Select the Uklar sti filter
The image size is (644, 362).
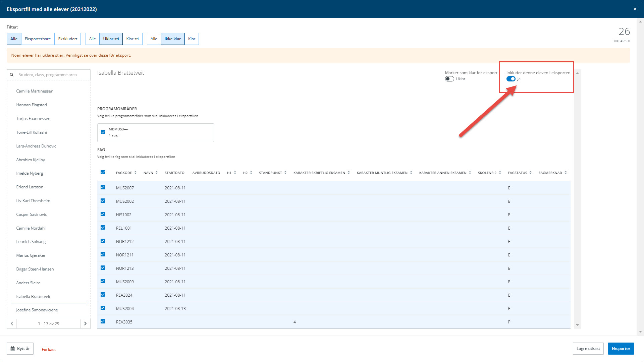click(111, 39)
